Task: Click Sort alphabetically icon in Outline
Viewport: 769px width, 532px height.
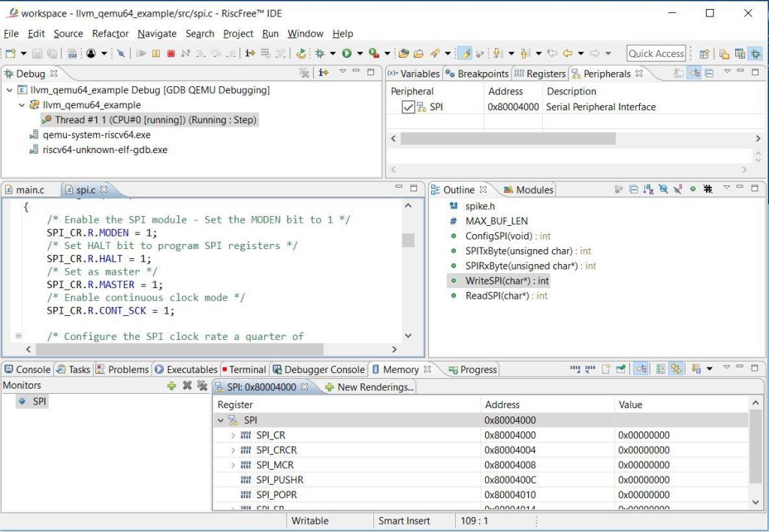Action: pos(648,189)
